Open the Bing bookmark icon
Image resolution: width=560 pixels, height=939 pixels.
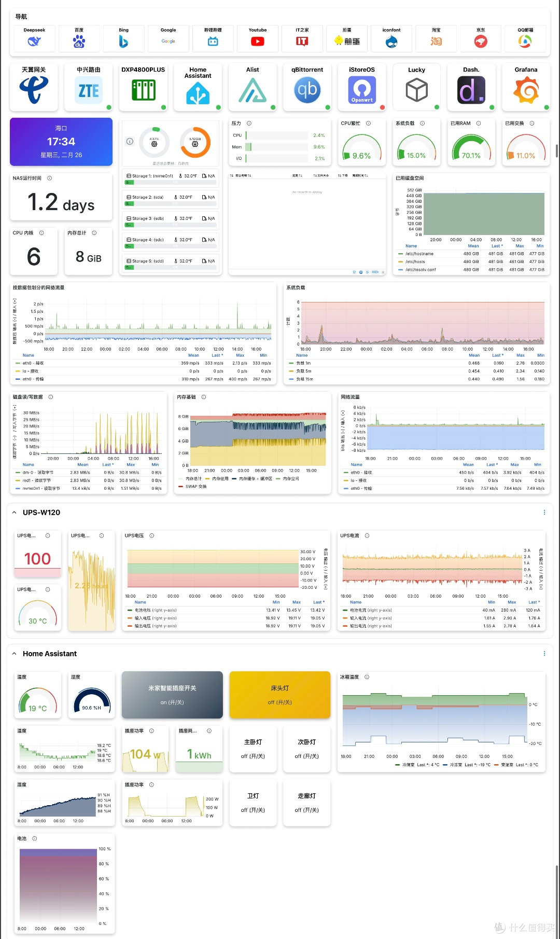coord(123,42)
